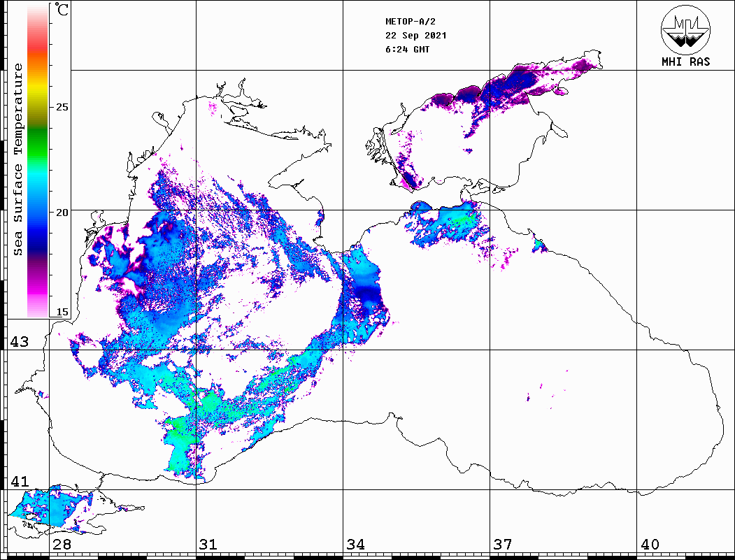Click the MHI RAS logo emblem
Viewport: 735px width, 560px height.
[685, 29]
